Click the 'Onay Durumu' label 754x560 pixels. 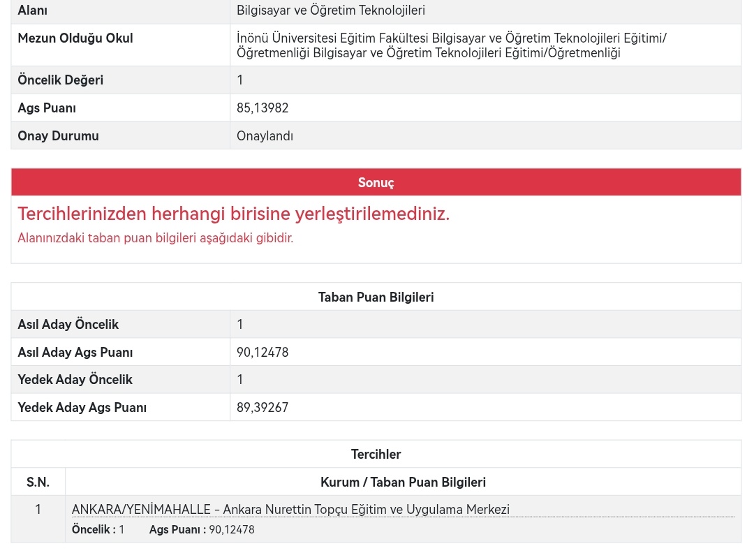click(x=58, y=135)
